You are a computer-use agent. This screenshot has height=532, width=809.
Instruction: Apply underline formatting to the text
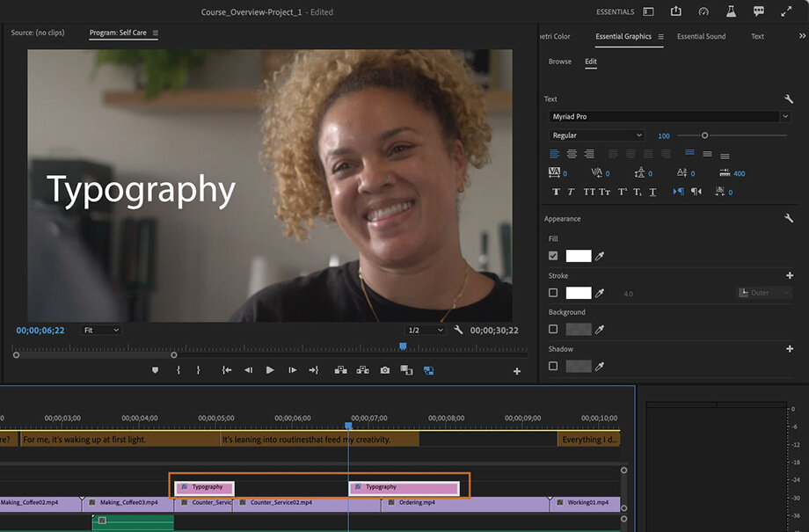coord(651,191)
